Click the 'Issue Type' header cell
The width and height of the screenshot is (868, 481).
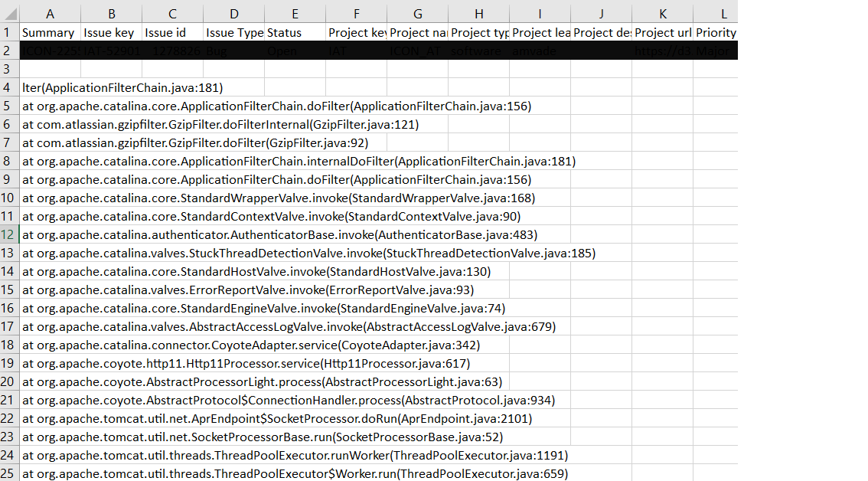[x=233, y=32]
